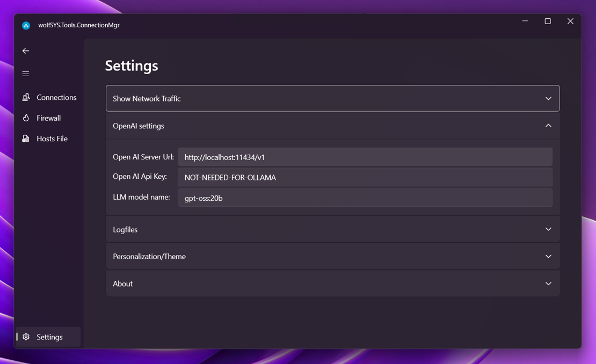Click the Settings gear icon
596x364 pixels.
coord(26,337)
